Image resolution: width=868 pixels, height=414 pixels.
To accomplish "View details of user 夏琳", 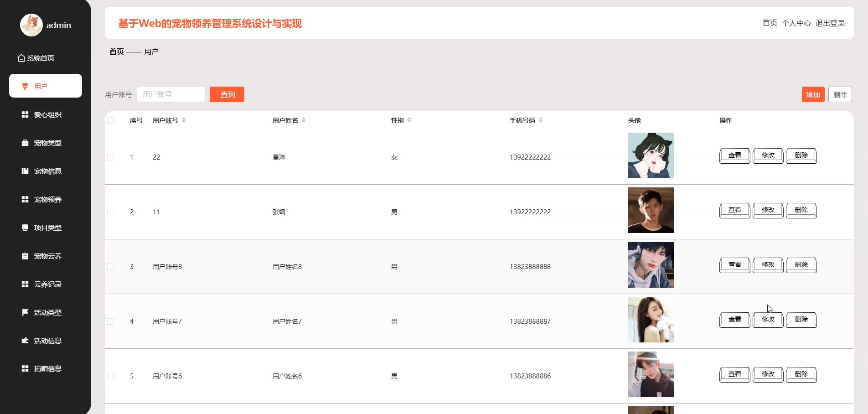I will click(x=735, y=155).
